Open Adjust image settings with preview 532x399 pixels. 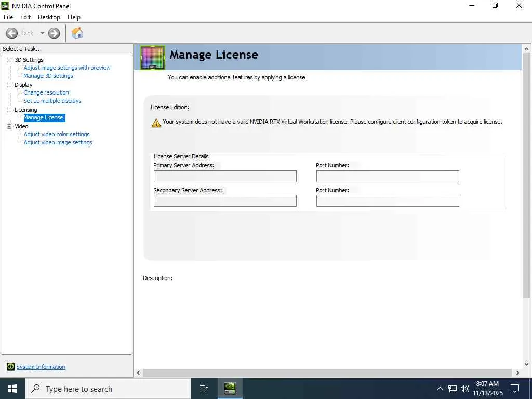tap(67, 68)
